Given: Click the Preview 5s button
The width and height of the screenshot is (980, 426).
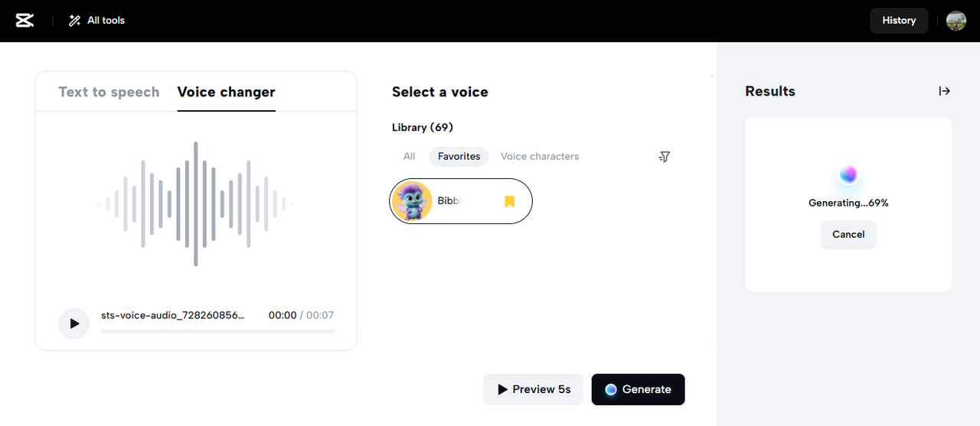Looking at the screenshot, I should 533,389.
